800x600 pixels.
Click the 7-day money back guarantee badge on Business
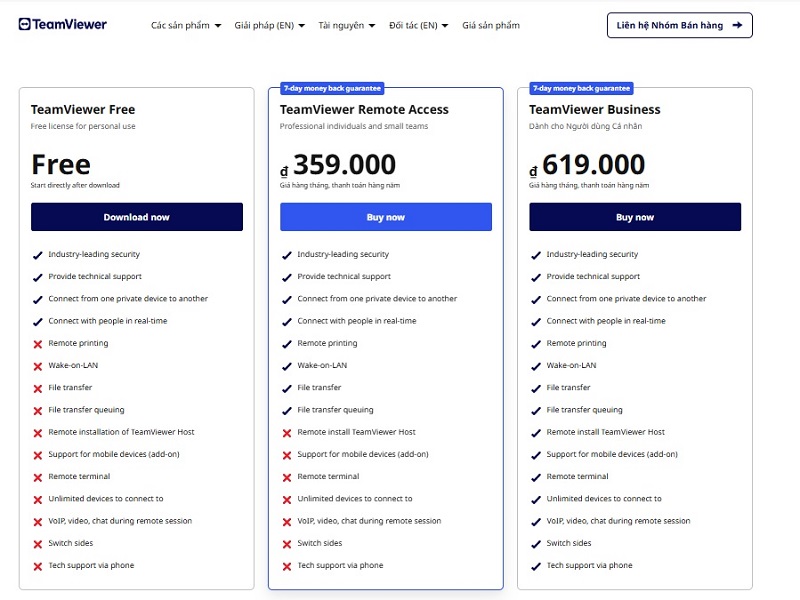(x=580, y=88)
